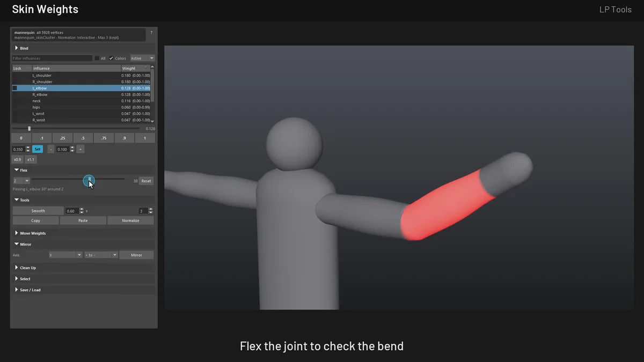
Task: Expand the Move Weights section
Action: pos(83,233)
